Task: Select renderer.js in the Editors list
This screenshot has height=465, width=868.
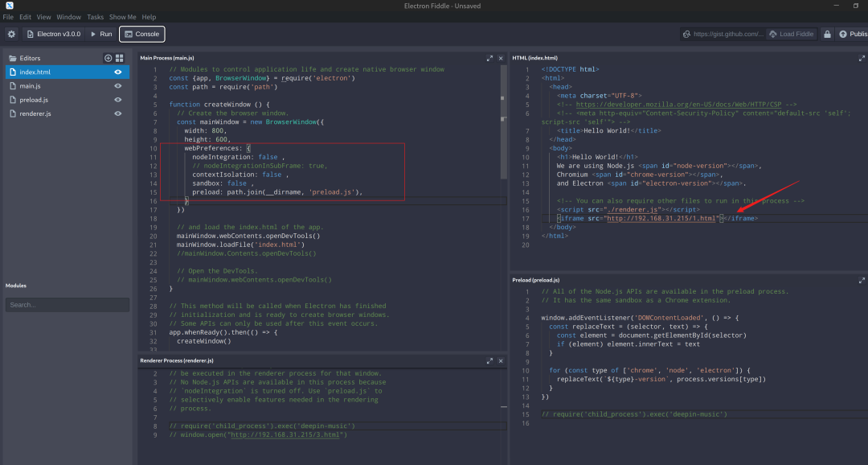Action: 35,113
